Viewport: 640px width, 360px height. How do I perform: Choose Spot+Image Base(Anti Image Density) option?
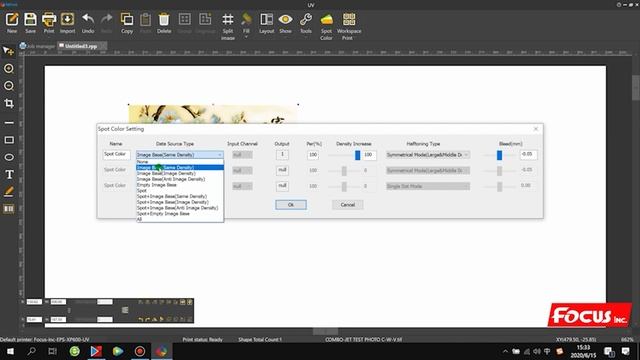(x=180, y=208)
